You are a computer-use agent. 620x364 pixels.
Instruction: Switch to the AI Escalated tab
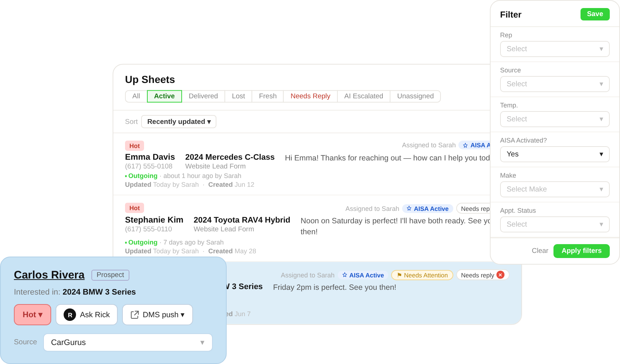tap(364, 96)
